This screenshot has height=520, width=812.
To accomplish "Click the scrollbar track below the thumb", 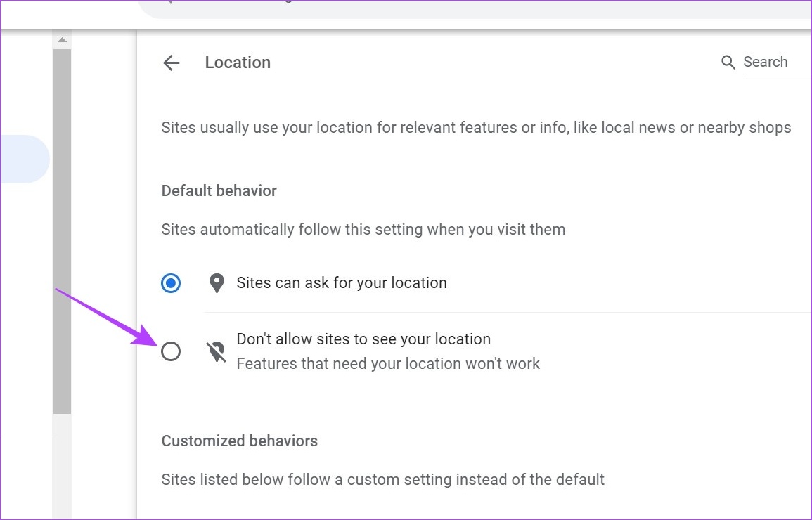I will point(62,464).
